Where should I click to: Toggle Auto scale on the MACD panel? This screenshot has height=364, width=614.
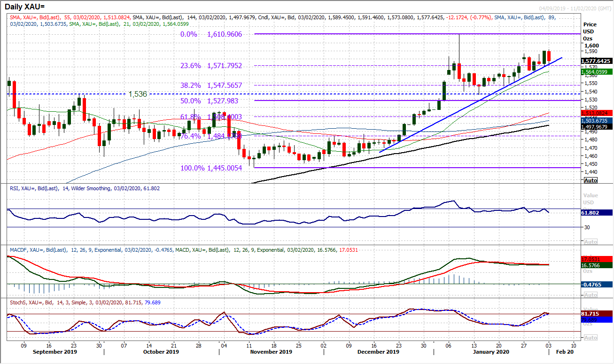pyautogui.click(x=590, y=294)
